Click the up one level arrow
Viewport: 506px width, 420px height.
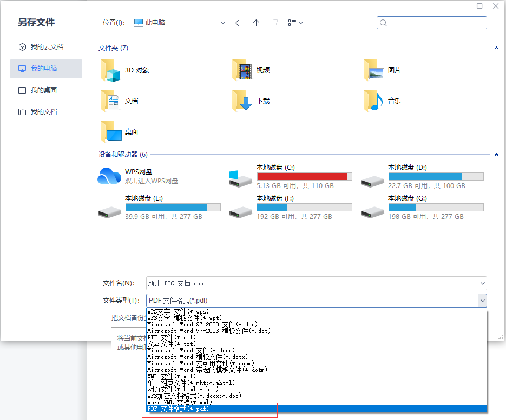coord(256,23)
